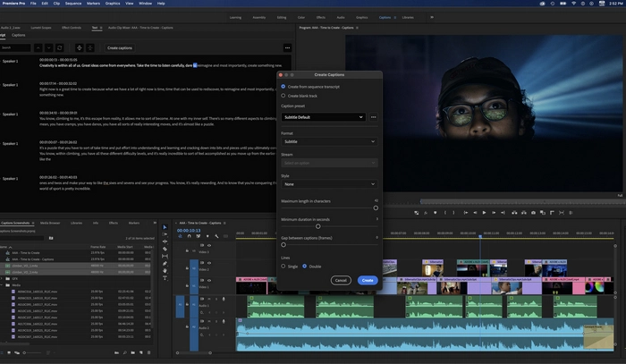The height and width of the screenshot is (364, 626).
Task: Adjust the Minimum duration in seconds slider
Action: [x=317, y=226]
